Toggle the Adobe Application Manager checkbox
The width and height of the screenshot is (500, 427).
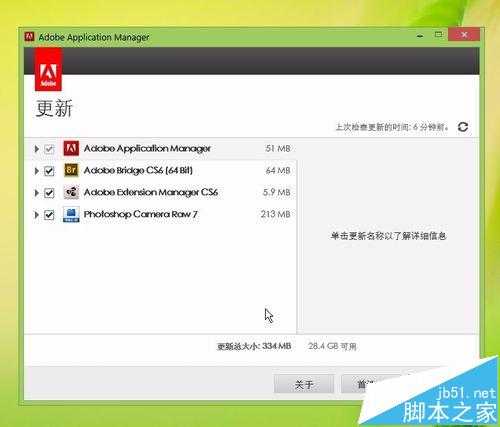click(49, 149)
